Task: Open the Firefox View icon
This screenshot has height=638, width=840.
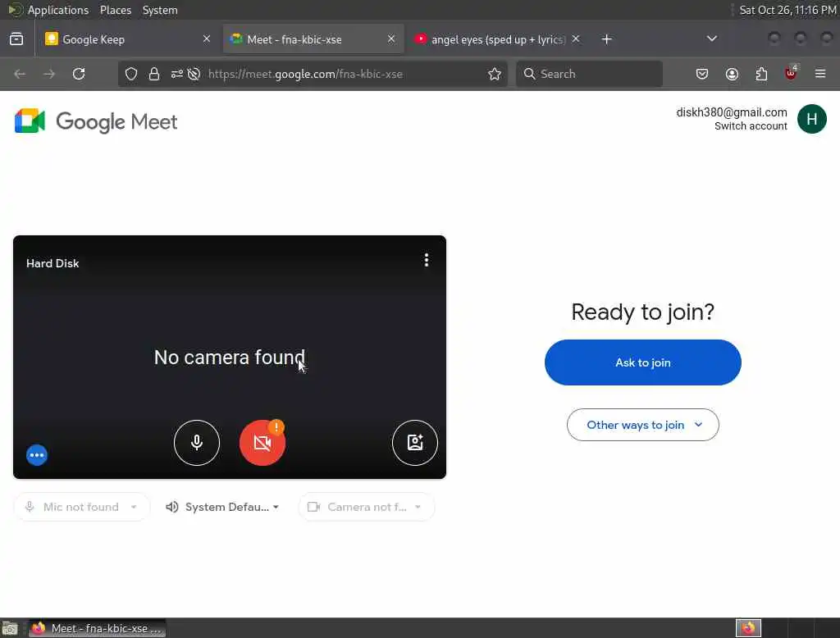Action: tap(16, 39)
